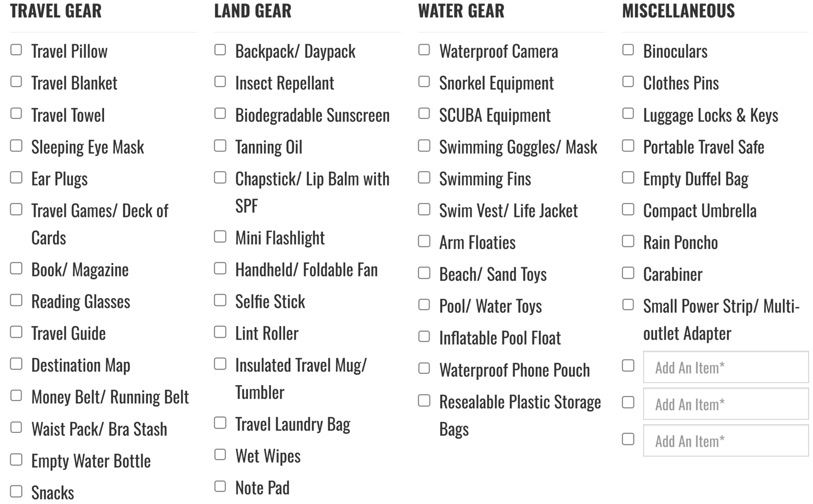This screenshot has width=813, height=504.
Task: Tick the Biodegradable Sunscreen checkbox
Action: click(220, 114)
